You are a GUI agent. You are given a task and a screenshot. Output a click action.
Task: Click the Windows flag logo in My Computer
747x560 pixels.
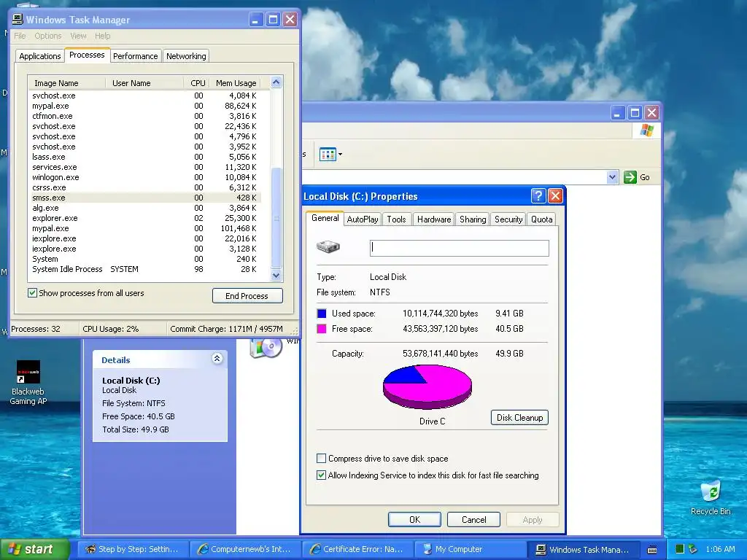click(646, 130)
